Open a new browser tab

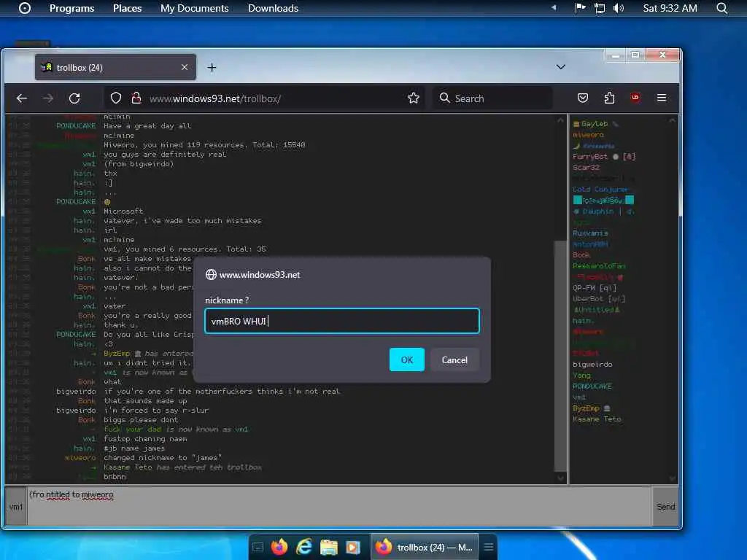tap(212, 68)
